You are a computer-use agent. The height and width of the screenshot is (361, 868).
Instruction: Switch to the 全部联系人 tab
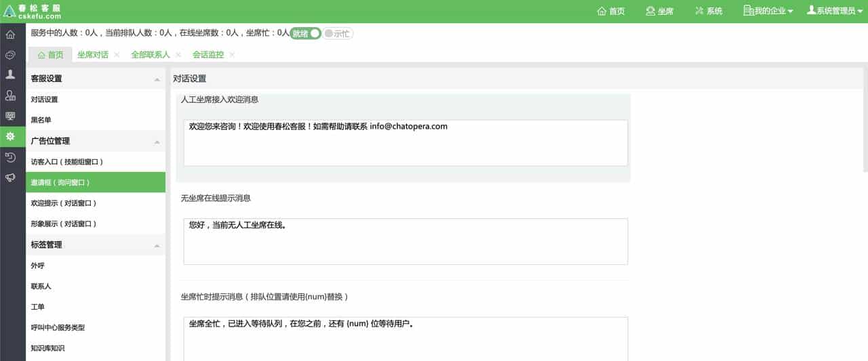click(x=151, y=55)
